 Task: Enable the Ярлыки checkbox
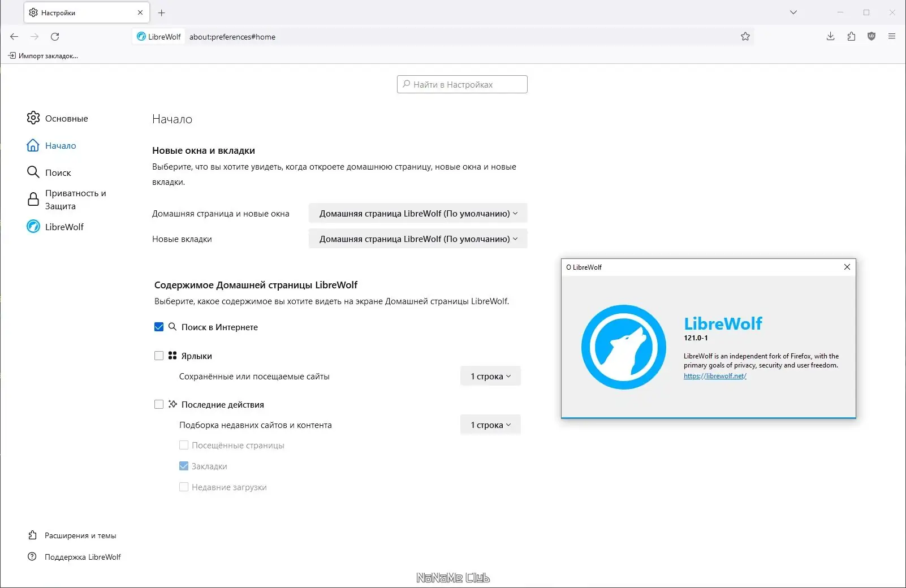pos(159,356)
